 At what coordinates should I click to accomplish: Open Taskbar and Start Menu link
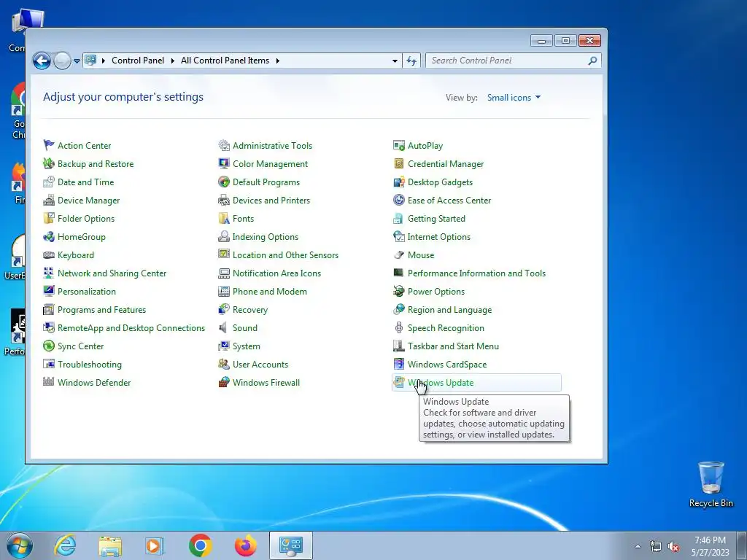453,346
